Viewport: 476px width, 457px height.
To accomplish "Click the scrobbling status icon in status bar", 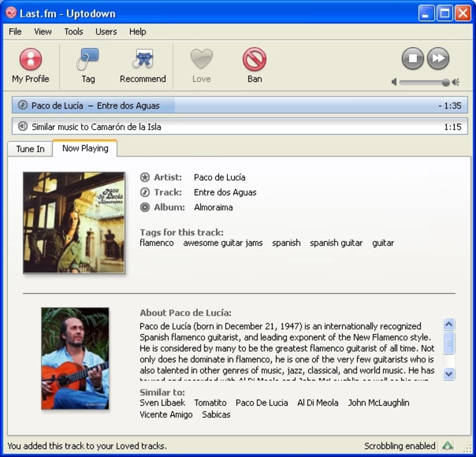I will 447,446.
